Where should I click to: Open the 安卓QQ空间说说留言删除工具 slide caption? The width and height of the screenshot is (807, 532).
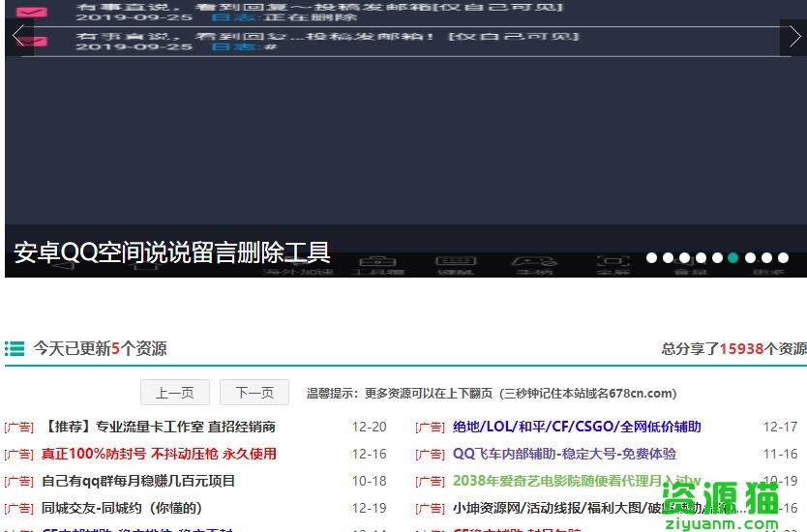pos(172,252)
